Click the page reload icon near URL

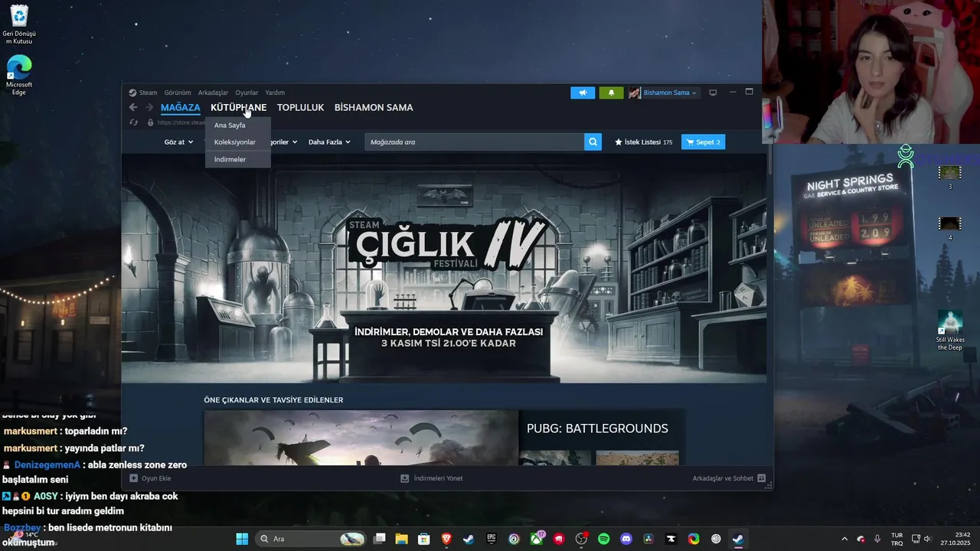tap(134, 122)
